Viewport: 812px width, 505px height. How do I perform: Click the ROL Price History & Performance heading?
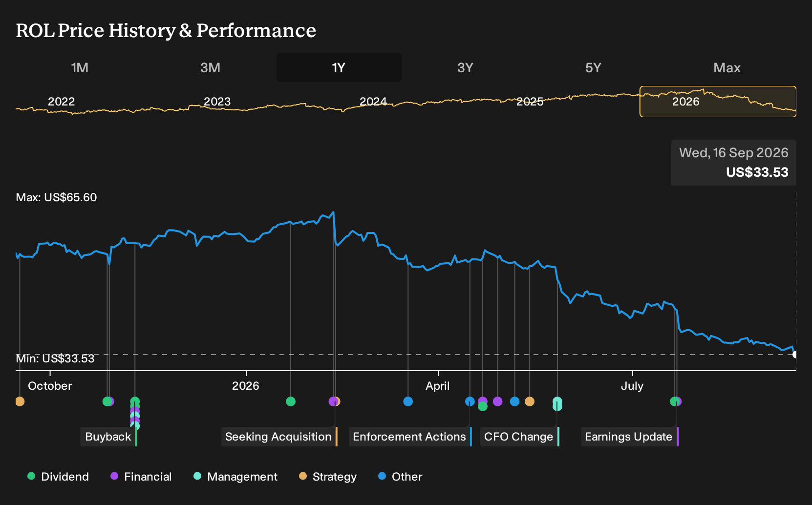tap(166, 30)
